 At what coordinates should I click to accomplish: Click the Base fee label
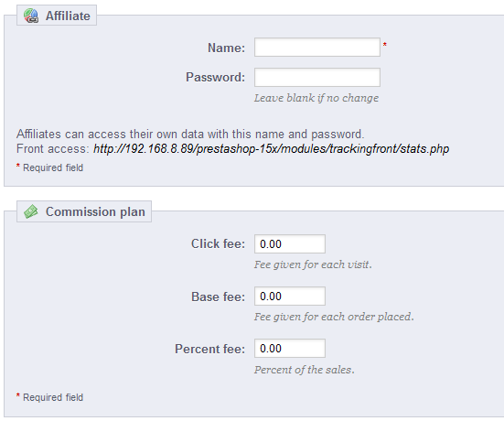click(x=218, y=297)
